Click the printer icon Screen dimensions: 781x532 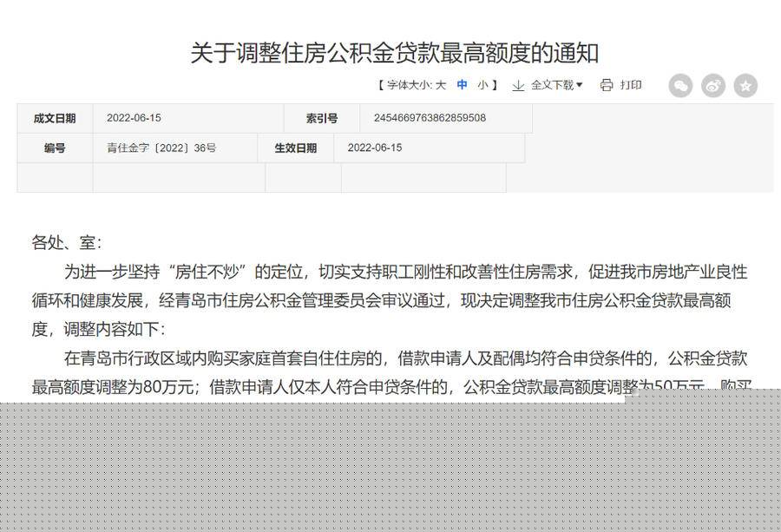(607, 85)
